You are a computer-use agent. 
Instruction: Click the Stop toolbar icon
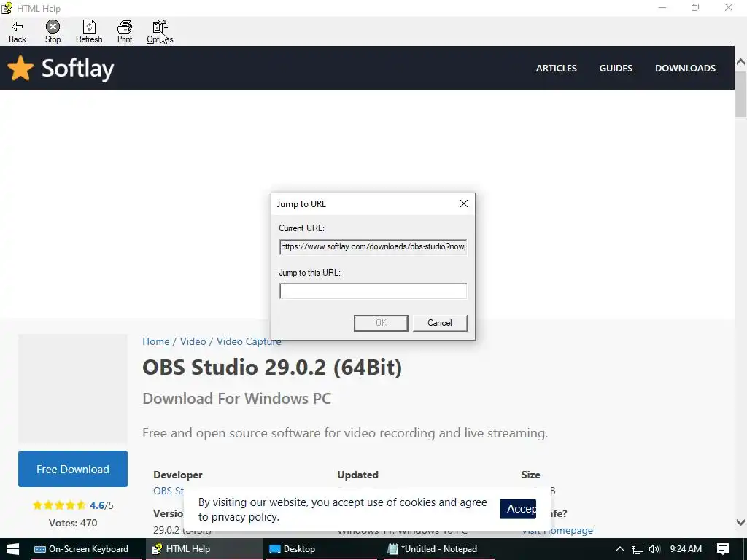point(53,31)
